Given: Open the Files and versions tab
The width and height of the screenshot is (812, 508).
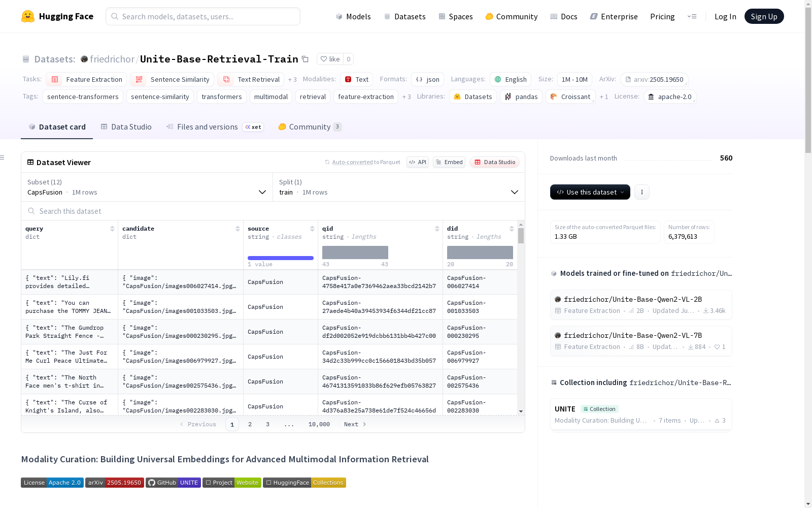Looking at the screenshot, I should click(x=215, y=127).
